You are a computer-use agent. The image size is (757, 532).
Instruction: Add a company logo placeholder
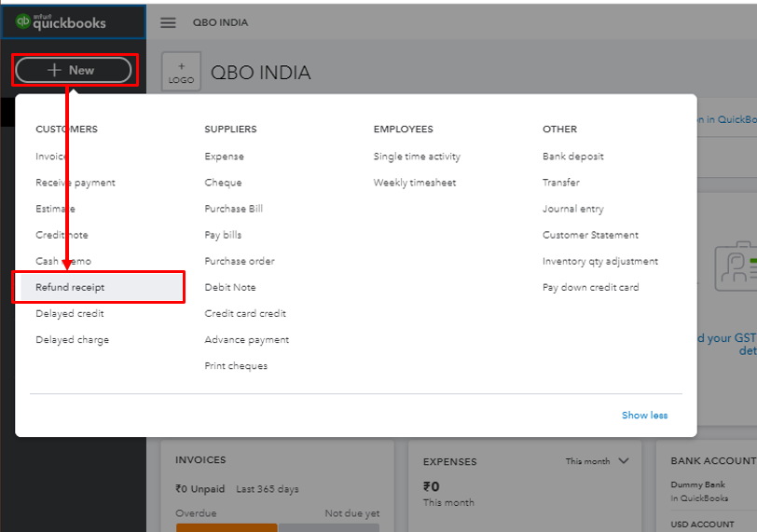click(x=181, y=72)
